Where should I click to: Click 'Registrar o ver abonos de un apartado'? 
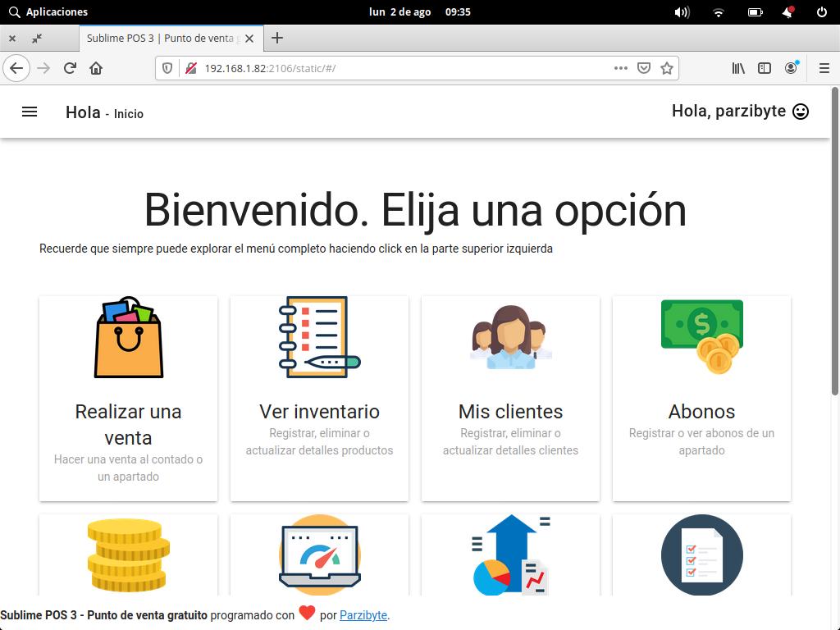(x=702, y=441)
